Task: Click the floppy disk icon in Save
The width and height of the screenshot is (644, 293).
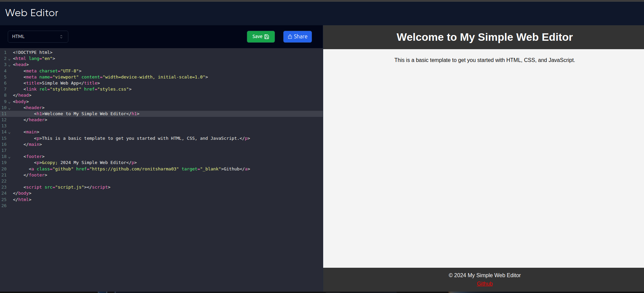Action: [x=267, y=37]
